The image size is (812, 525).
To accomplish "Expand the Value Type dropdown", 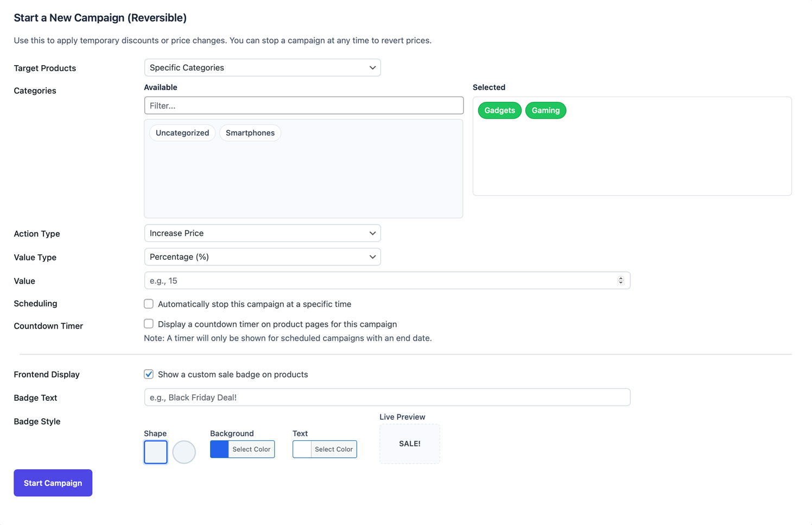I will (x=262, y=257).
